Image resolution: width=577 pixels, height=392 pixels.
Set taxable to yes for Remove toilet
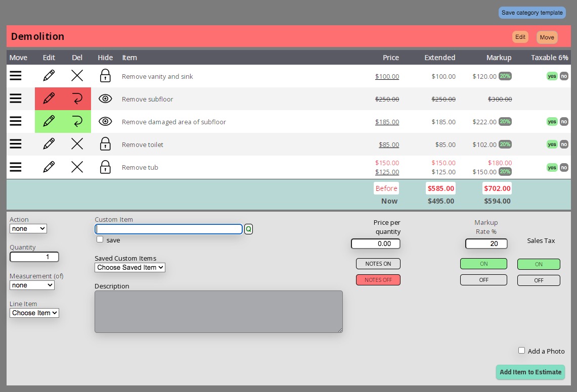click(552, 144)
